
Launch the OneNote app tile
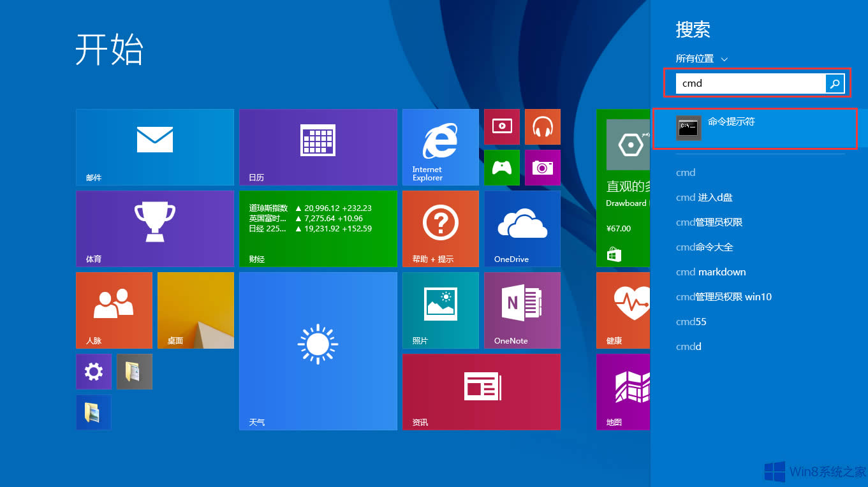[522, 310]
